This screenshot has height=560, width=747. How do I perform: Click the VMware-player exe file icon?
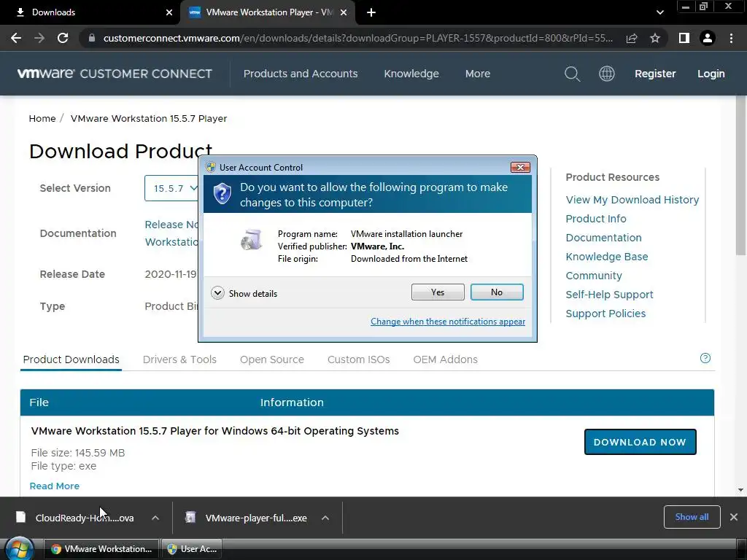[190, 517]
